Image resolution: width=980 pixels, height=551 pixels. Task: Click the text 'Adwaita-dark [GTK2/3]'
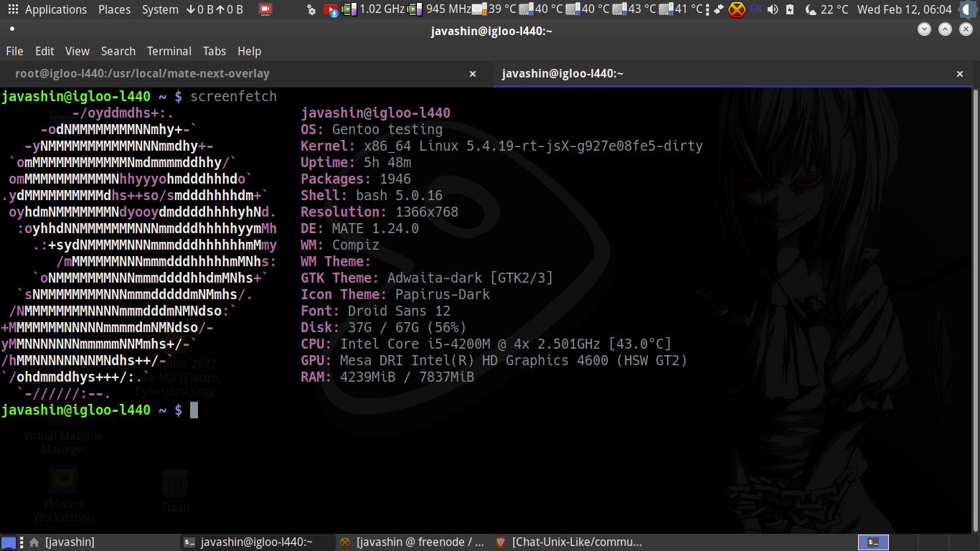[470, 278]
